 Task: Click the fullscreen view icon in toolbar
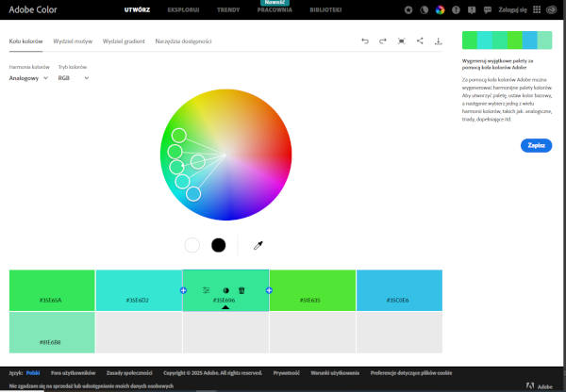[x=401, y=41]
